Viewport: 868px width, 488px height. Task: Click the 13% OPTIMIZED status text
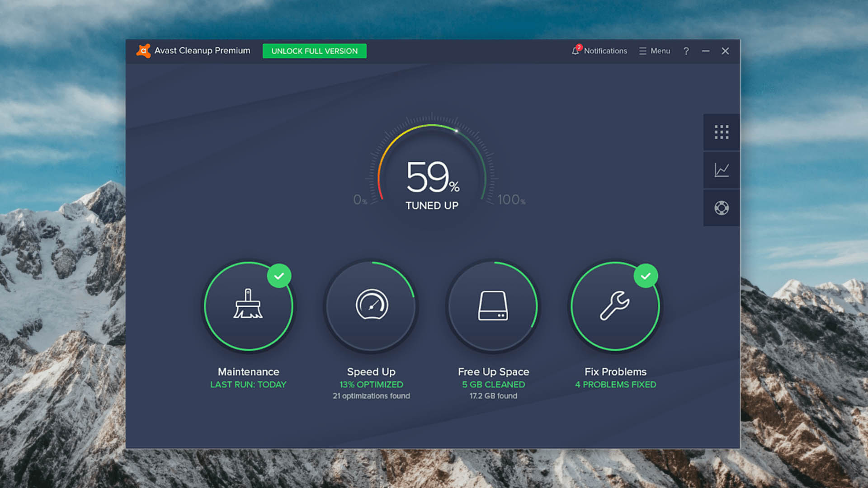coord(371,385)
